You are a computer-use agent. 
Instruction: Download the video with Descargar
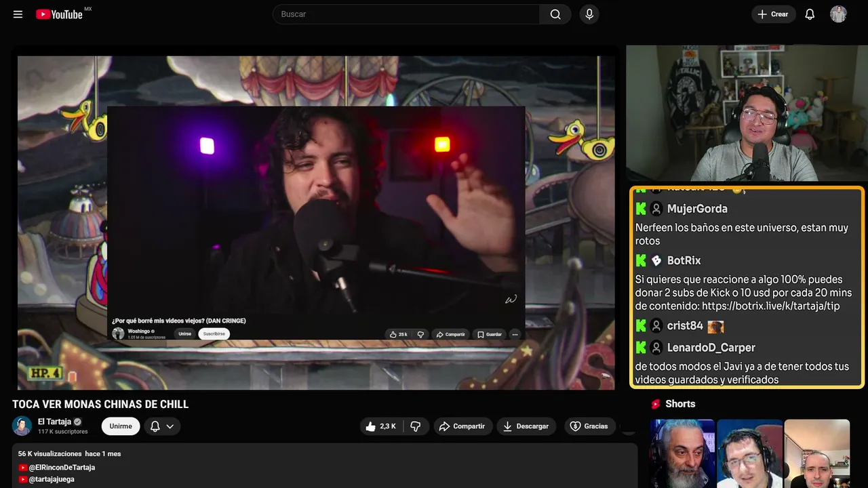coord(526,426)
